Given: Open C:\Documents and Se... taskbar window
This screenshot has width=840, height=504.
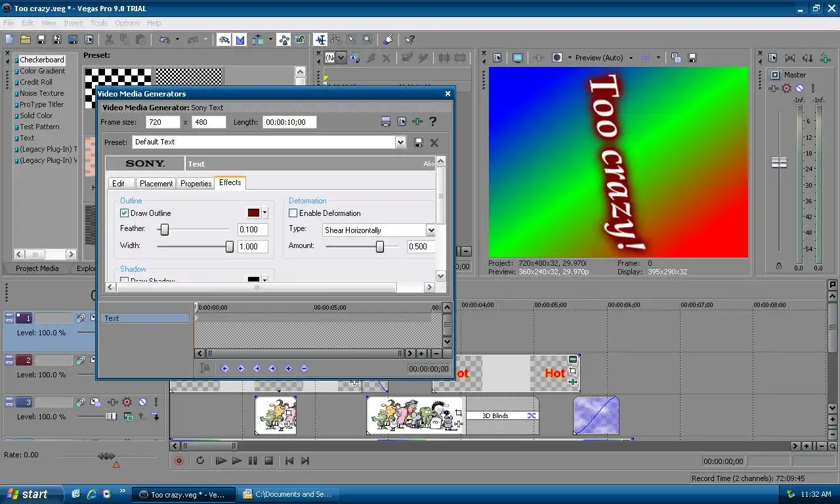Looking at the screenshot, I should [287, 494].
